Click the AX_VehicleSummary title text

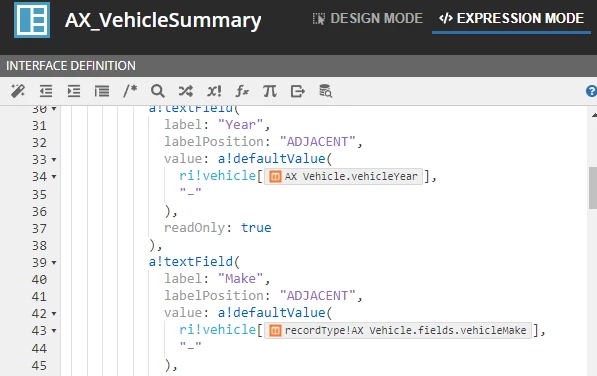tap(163, 20)
